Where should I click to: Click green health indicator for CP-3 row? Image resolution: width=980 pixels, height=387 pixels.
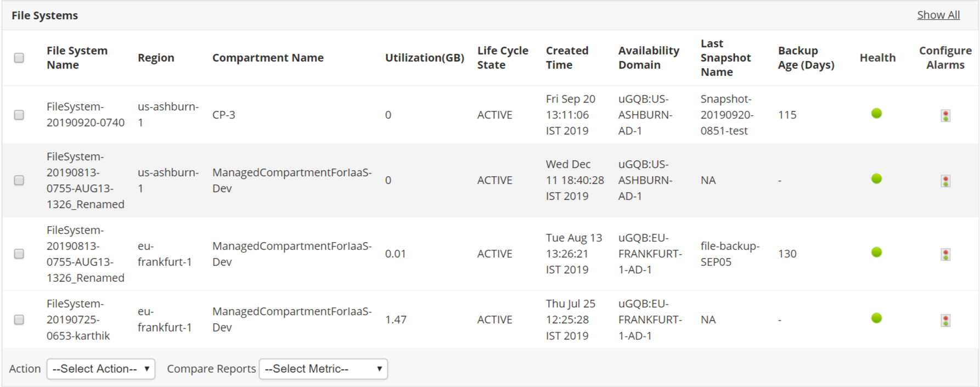tap(876, 114)
